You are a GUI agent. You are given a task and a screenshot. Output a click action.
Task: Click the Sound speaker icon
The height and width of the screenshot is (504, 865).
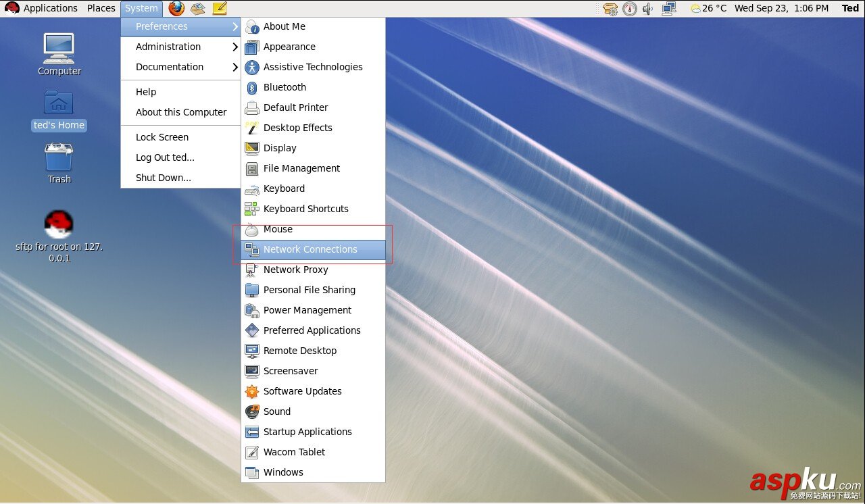pyautogui.click(x=252, y=411)
